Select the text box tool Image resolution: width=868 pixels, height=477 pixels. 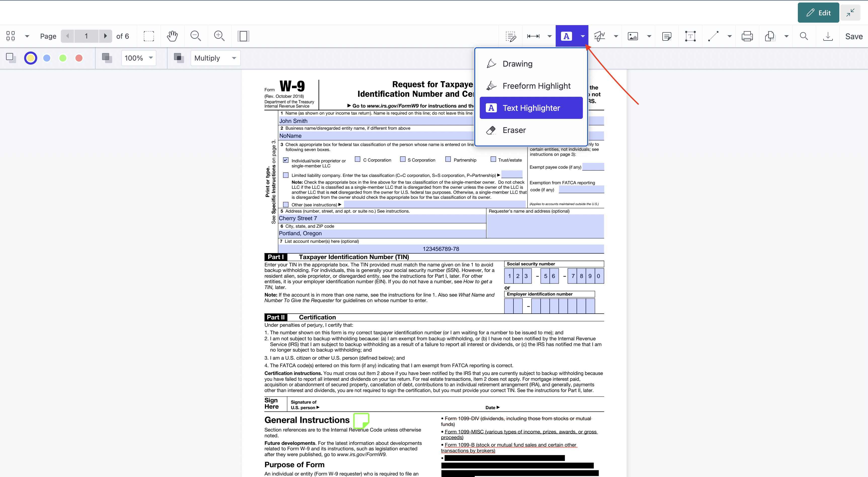[690, 36]
